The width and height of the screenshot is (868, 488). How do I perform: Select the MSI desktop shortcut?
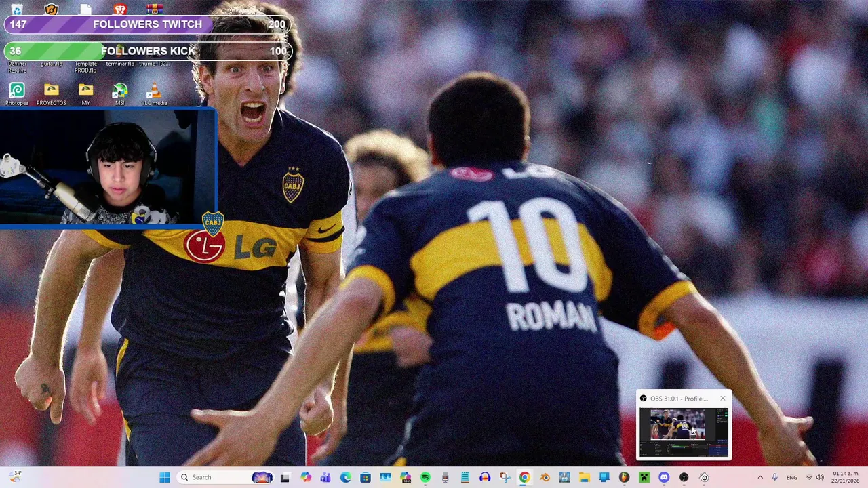coord(120,94)
